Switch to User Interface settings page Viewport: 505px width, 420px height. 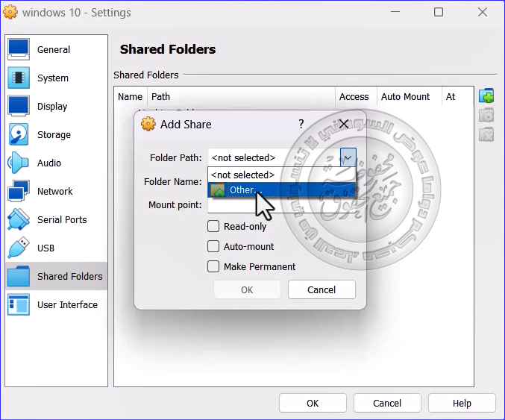pos(67,305)
